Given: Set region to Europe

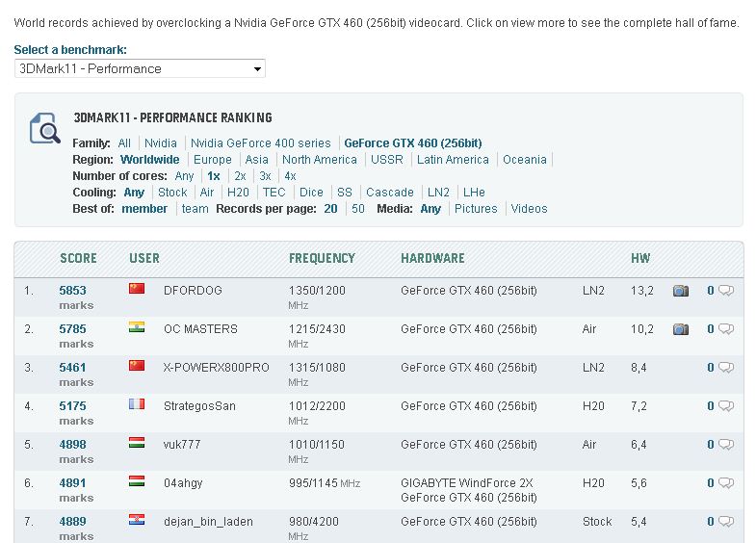Looking at the screenshot, I should click(212, 160).
